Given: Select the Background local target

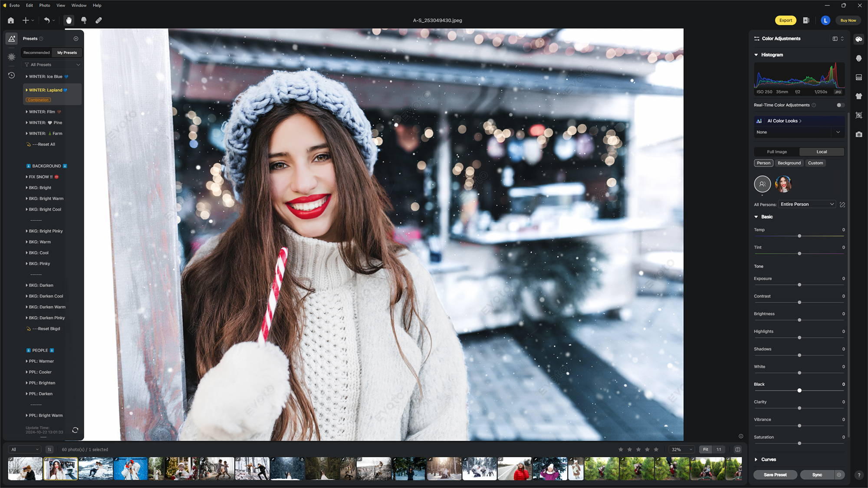Looking at the screenshot, I should pyautogui.click(x=789, y=163).
